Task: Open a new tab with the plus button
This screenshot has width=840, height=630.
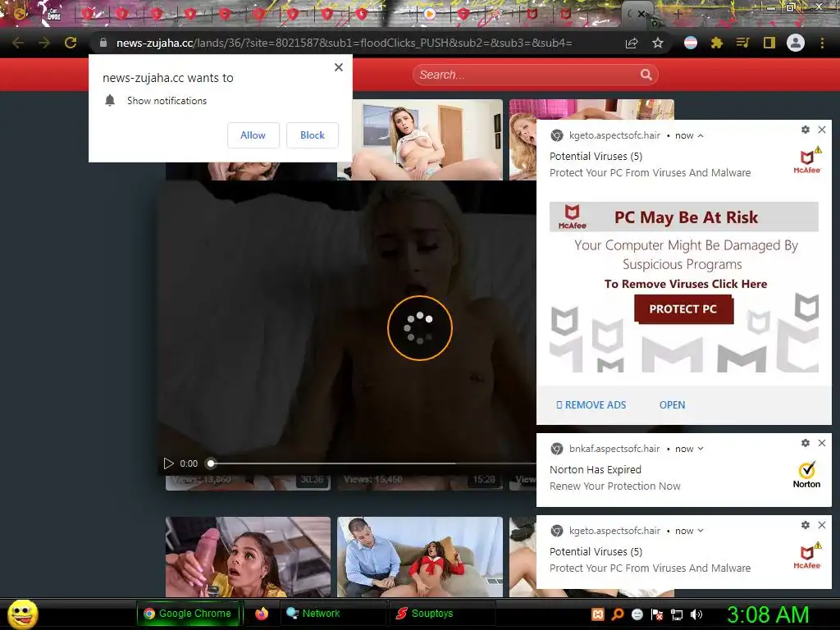Action: point(678,14)
